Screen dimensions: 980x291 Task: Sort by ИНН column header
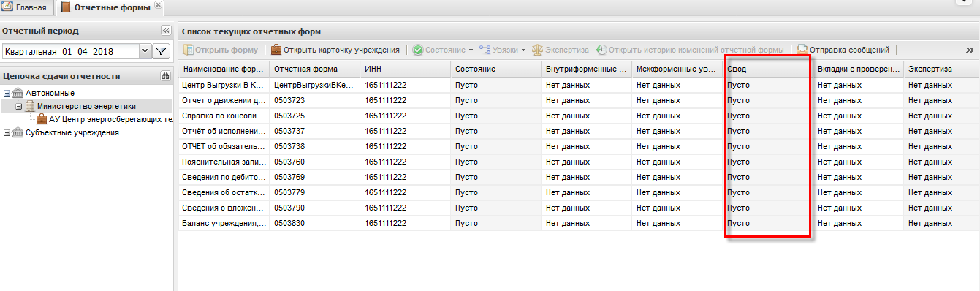click(405, 69)
